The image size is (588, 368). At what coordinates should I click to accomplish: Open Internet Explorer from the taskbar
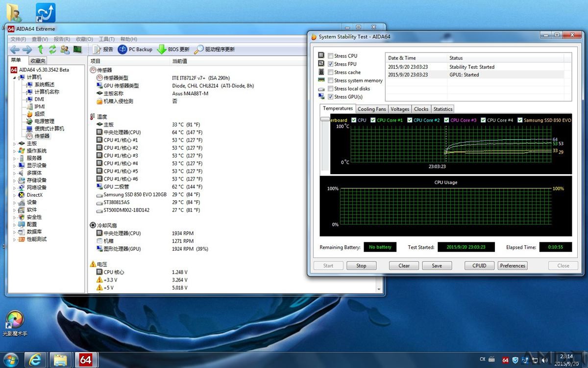(35, 360)
